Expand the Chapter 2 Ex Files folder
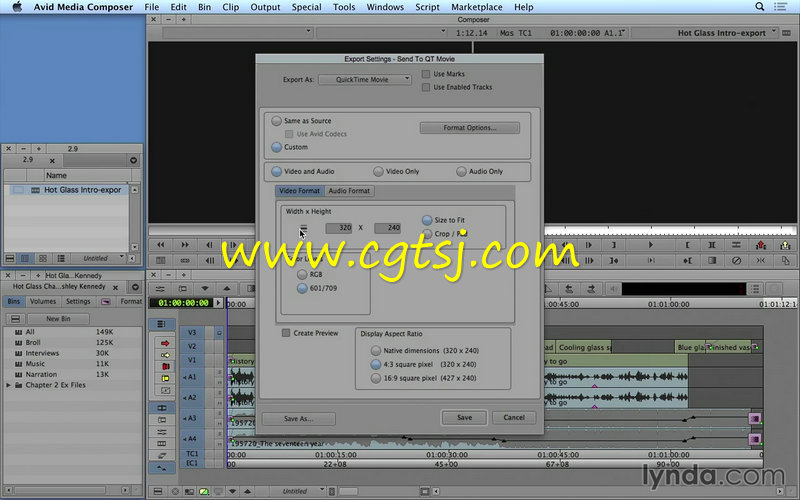The image size is (800, 500). [8, 385]
